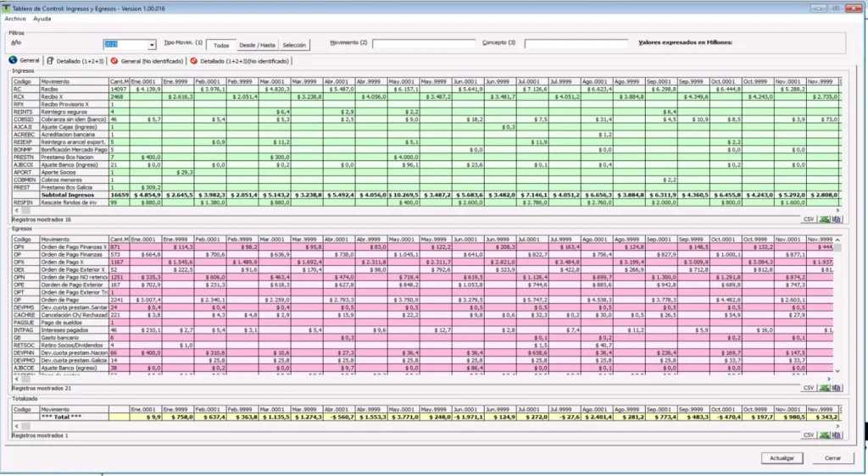Select the 'Desde / Hasta' toggle option

pos(257,45)
